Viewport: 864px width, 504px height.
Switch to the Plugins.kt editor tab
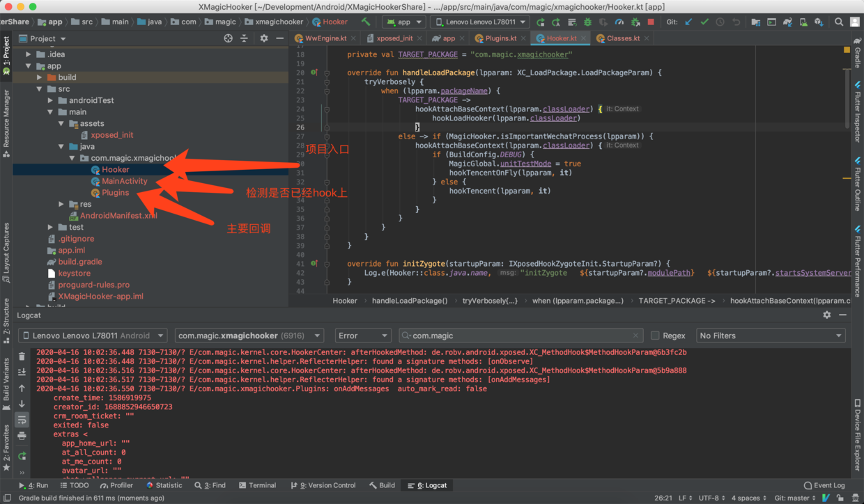[500, 38]
